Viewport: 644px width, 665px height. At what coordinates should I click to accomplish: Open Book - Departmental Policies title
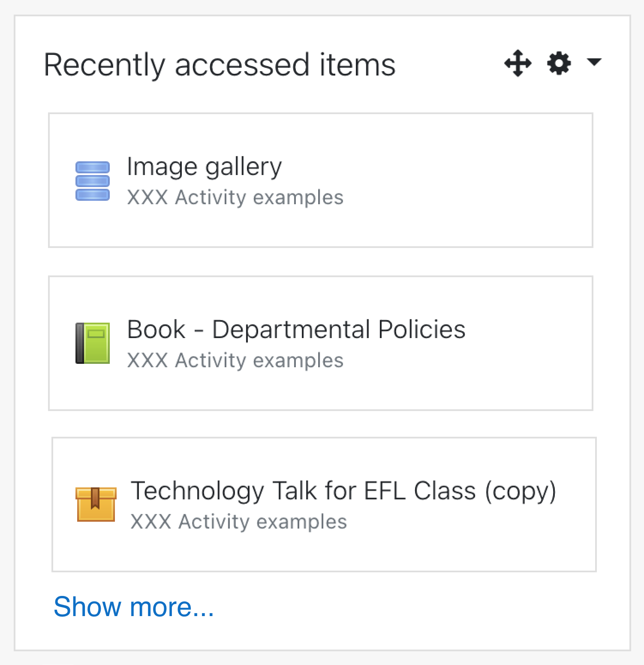coord(296,329)
